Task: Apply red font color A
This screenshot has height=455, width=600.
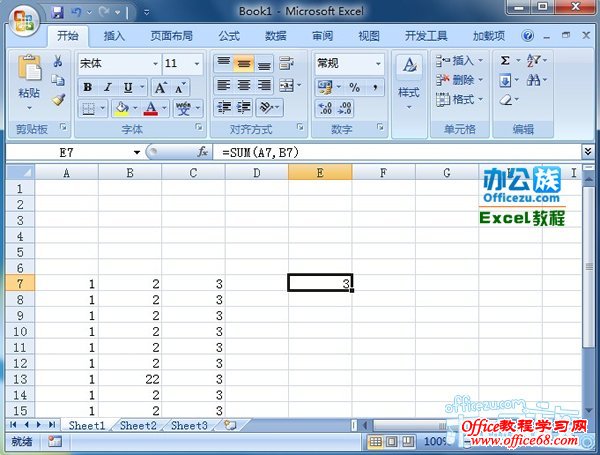Action: 151,109
